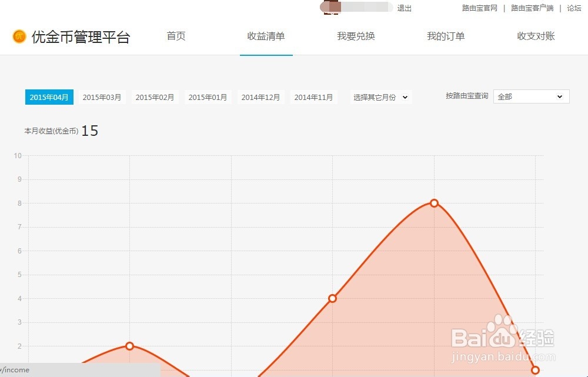Viewport: 588px width, 377px height.
Task: Choose the 2015年02月 month button
Action: tap(155, 97)
